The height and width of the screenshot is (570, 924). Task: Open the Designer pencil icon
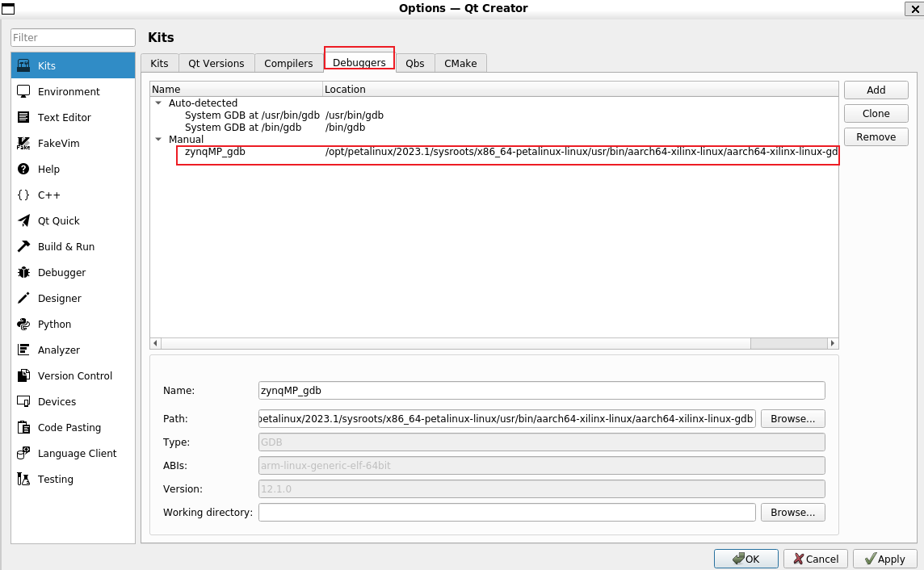click(x=23, y=298)
